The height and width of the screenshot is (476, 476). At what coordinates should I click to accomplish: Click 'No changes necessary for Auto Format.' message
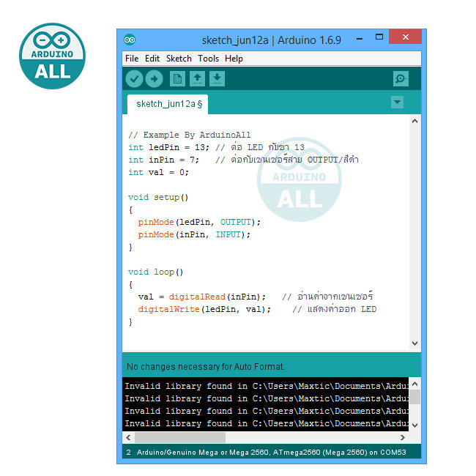[x=206, y=367]
